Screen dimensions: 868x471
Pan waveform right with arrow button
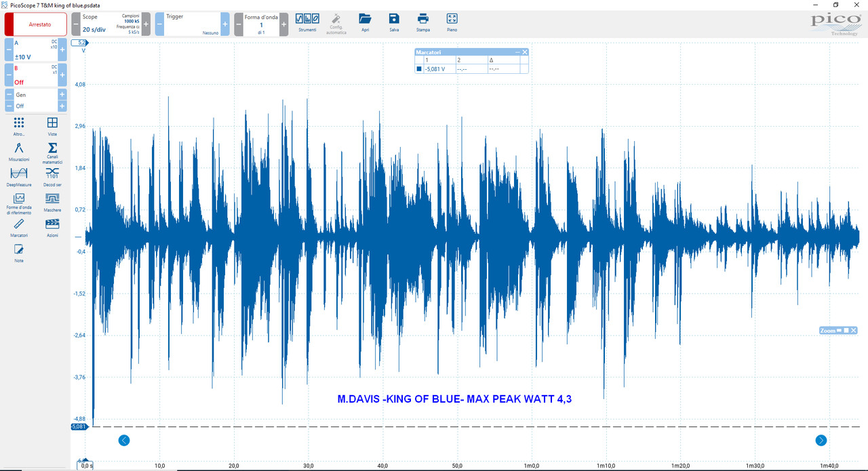click(x=821, y=441)
